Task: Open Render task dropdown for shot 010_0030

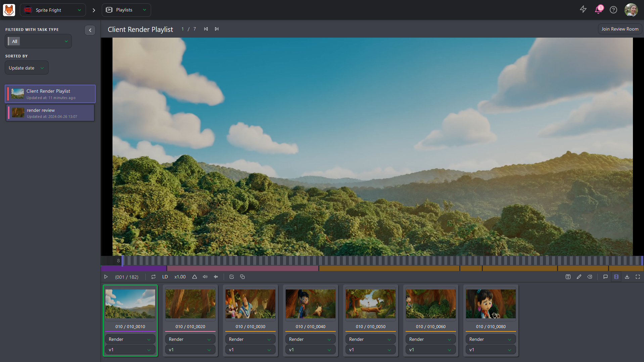Action: [x=250, y=339]
